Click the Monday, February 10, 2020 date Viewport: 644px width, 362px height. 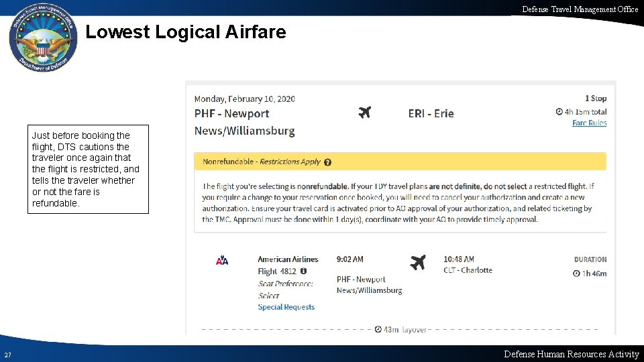(244, 99)
